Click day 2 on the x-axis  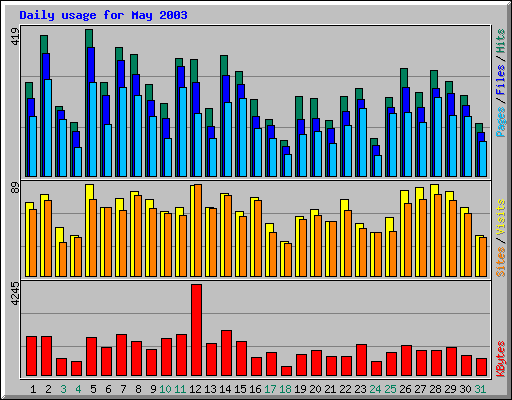click(48, 389)
